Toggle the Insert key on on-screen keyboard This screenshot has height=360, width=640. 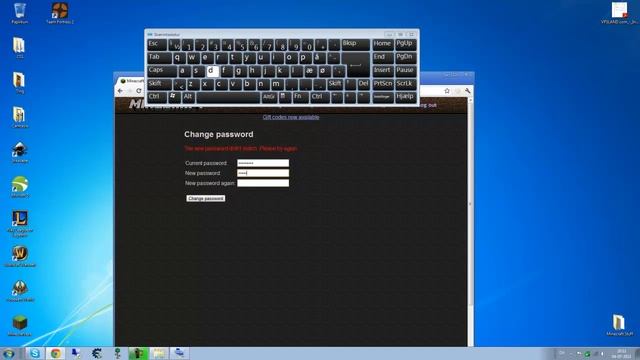pyautogui.click(x=382, y=71)
